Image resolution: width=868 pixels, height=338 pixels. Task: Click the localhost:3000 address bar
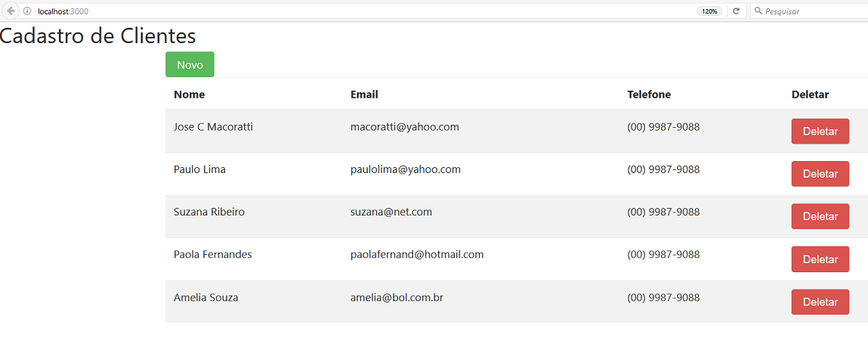pyautogui.click(x=366, y=11)
